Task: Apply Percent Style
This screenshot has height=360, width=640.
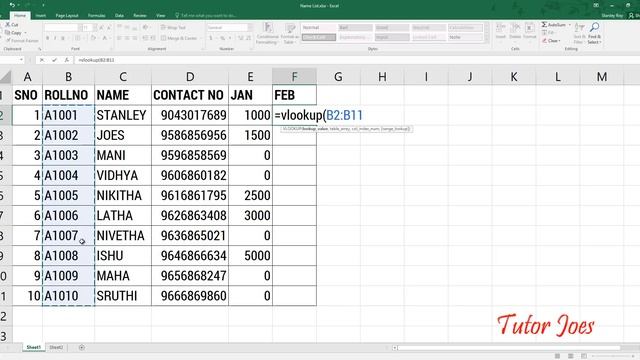Action: (x=223, y=38)
